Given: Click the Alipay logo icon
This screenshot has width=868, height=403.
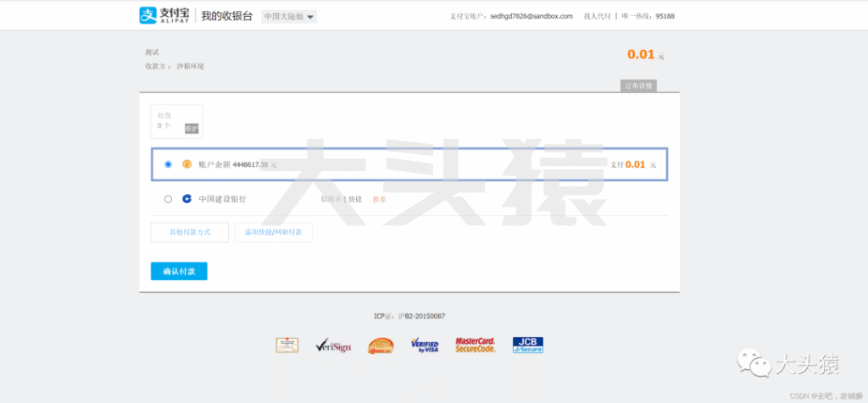Looking at the screenshot, I should click(147, 15).
